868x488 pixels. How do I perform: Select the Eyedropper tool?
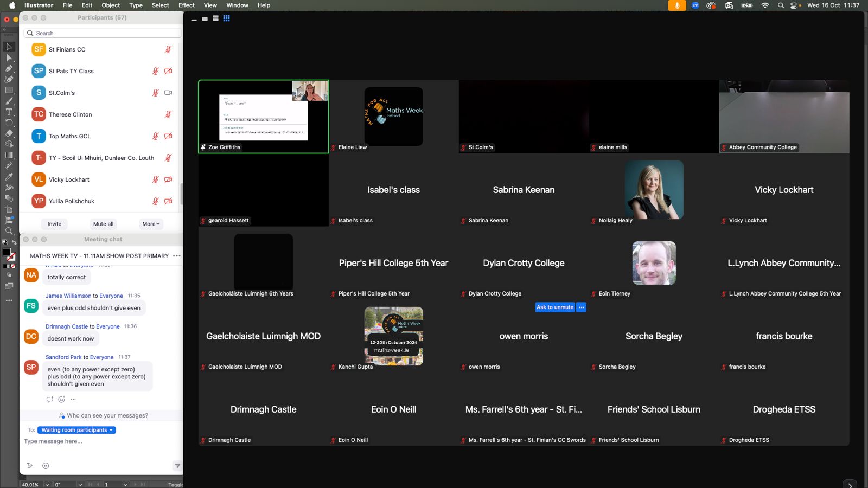coord(9,177)
